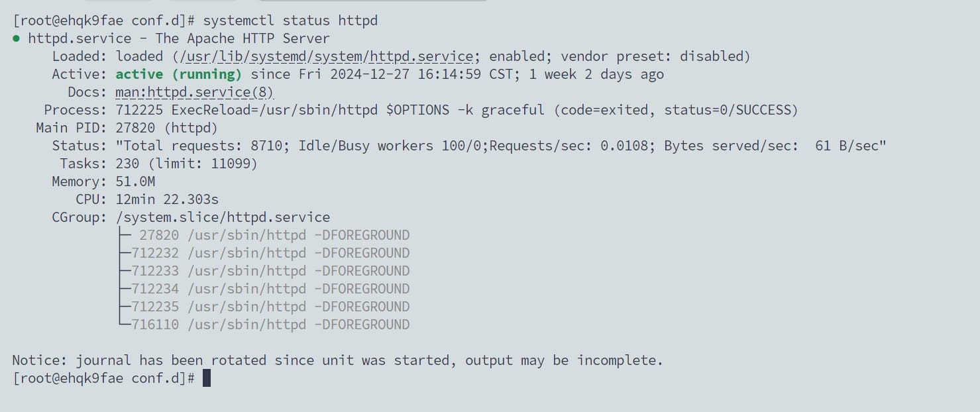Select the process 712234 tree entry
Screen dimensions: 980x412
pos(270,289)
